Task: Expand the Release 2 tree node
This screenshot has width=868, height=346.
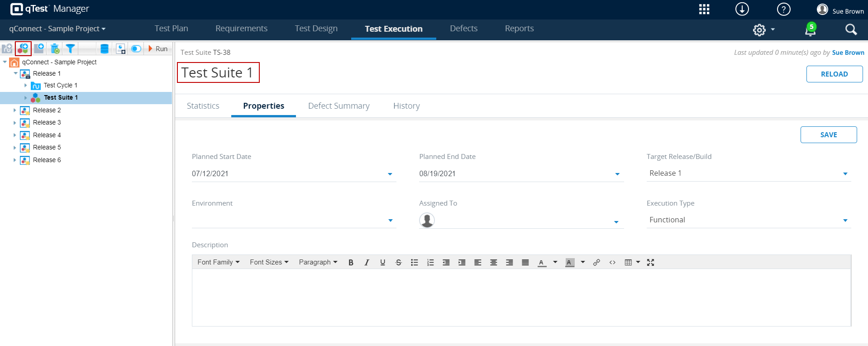Action: [15, 110]
